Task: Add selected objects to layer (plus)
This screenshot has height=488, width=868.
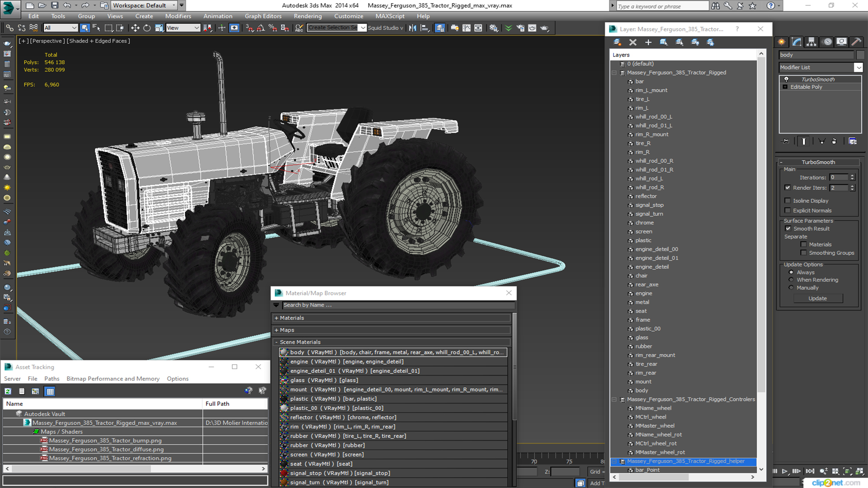Action: coord(648,42)
